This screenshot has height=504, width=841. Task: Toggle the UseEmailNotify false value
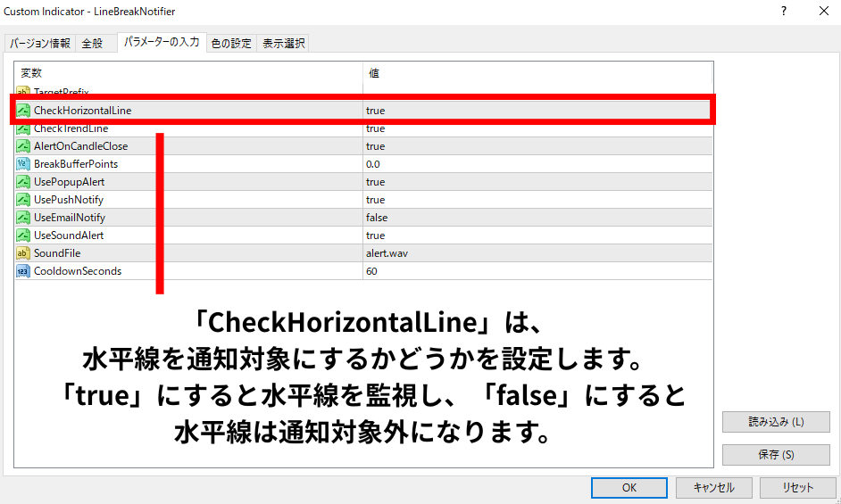click(x=536, y=218)
